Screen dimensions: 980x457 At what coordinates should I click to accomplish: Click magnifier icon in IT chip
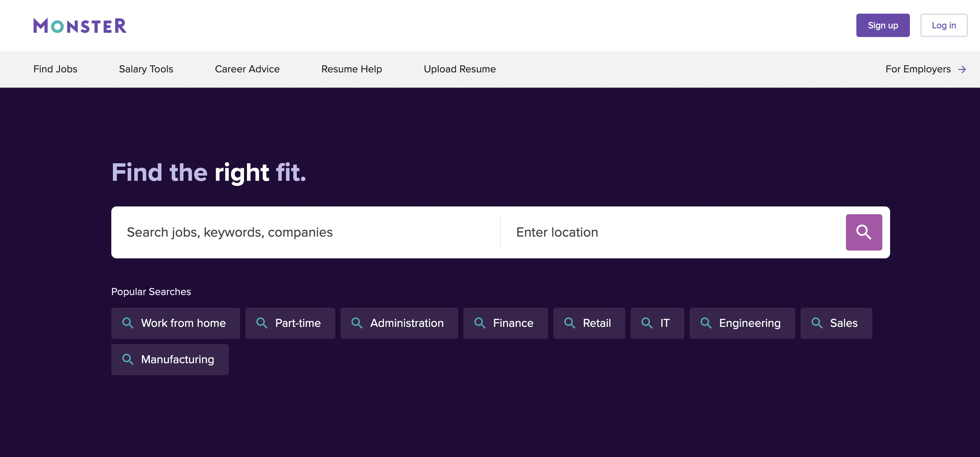point(647,323)
